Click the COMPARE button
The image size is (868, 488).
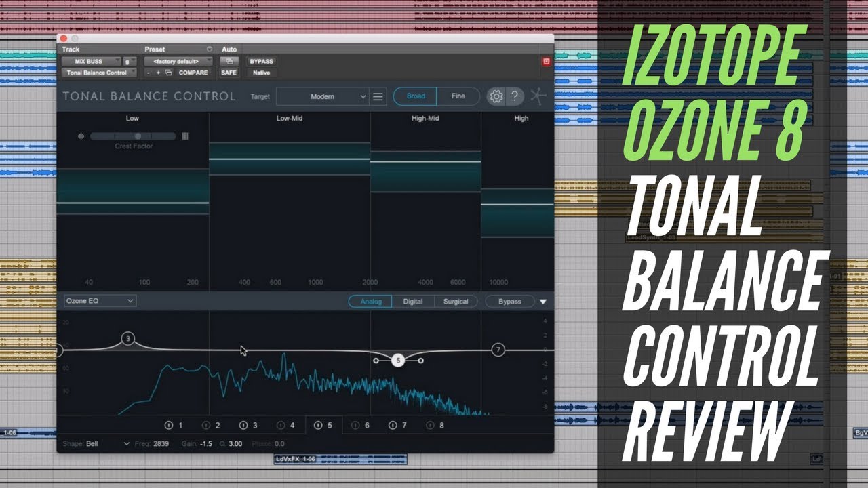point(193,73)
